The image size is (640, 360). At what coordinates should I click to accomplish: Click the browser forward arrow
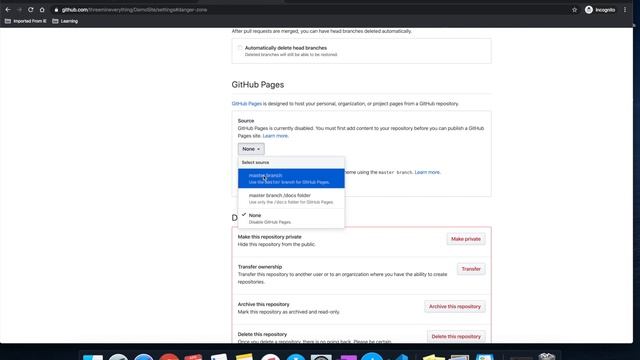19,10
